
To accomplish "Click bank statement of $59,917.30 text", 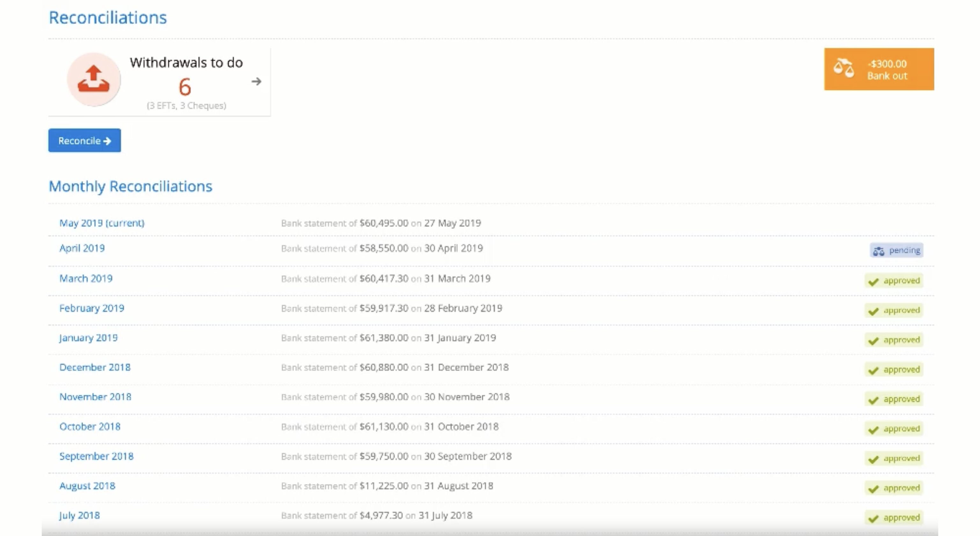I will tap(392, 308).
